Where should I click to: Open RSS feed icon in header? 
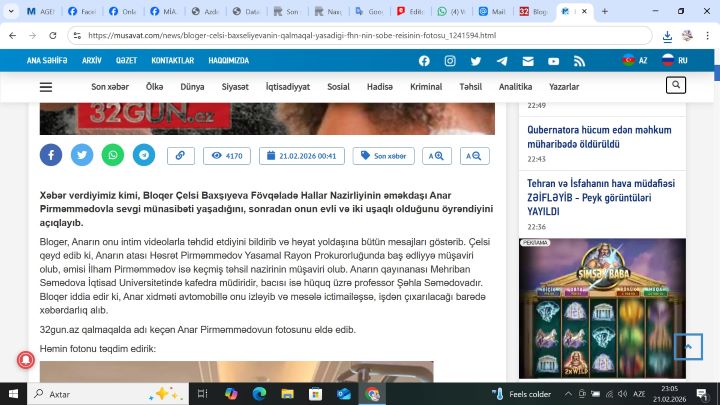(x=579, y=60)
